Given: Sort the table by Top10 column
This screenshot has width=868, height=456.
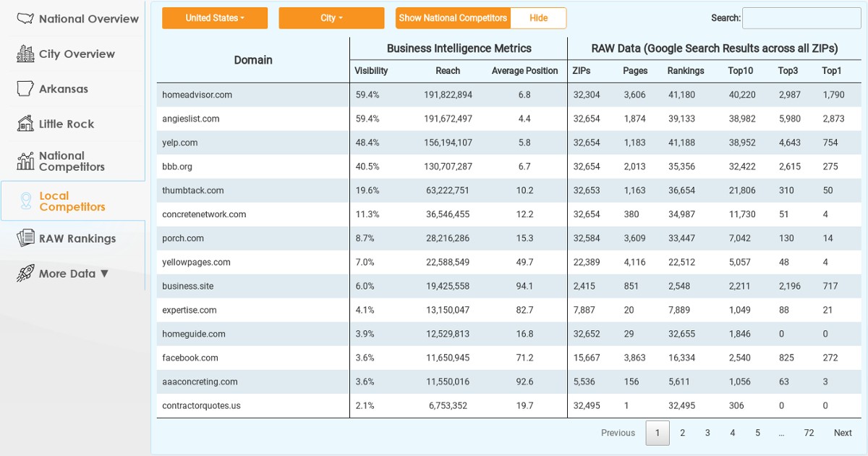Looking at the screenshot, I should (x=740, y=71).
